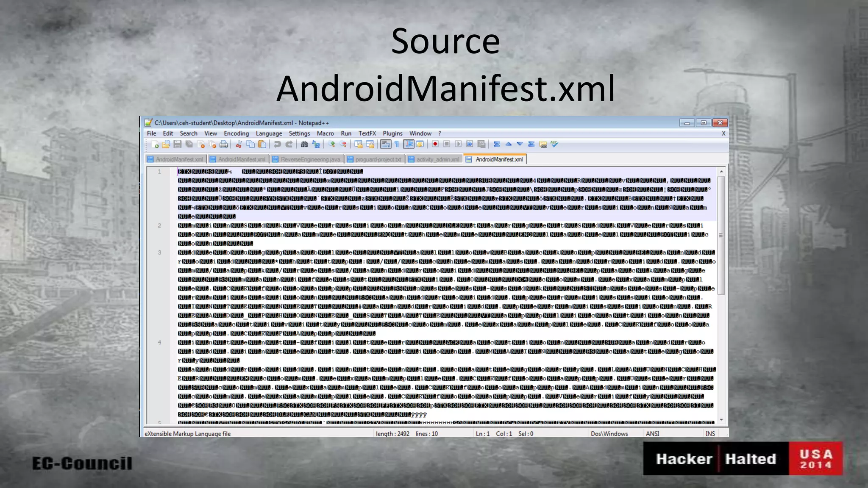Toggle synchronized horizontal scrolling icon
This screenshot has width=868, height=488.
tap(370, 144)
